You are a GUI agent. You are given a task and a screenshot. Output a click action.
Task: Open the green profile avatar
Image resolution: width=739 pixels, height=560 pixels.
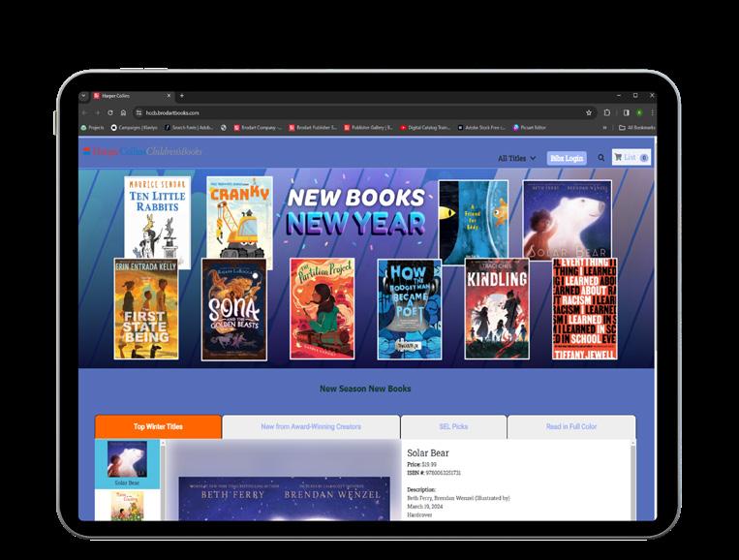[x=639, y=113]
